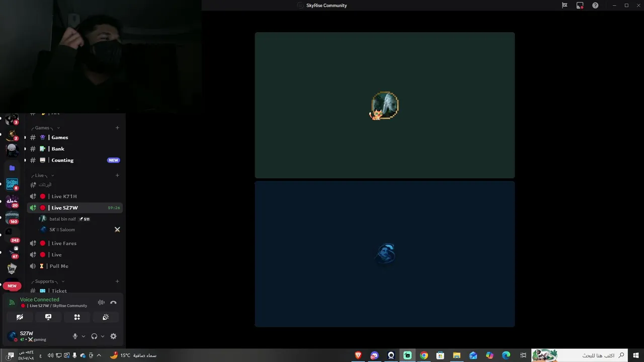Click the flag icon in the title bar
This screenshot has height=362, width=644.
(x=565, y=6)
